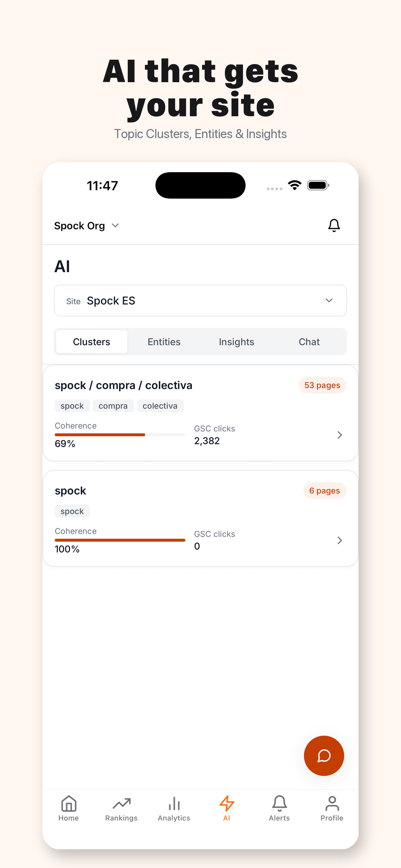Open Analytics bar chart icon
This screenshot has width=401, height=868.
(174, 808)
